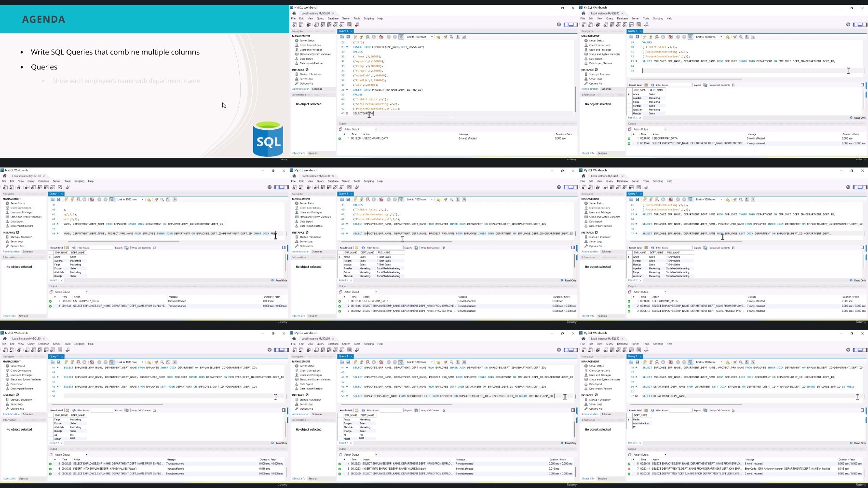Open Query menu in INSERT-statements frame
This screenshot has width=868, height=488.
[320, 18]
